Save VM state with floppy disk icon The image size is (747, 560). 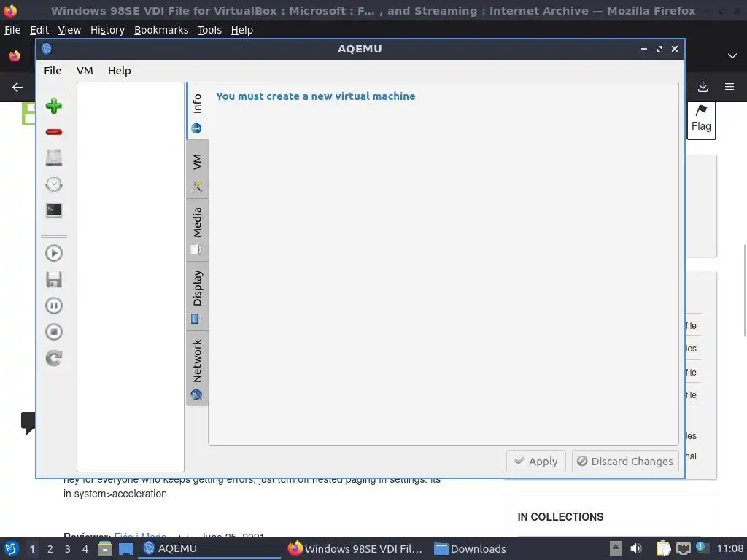[x=54, y=279]
